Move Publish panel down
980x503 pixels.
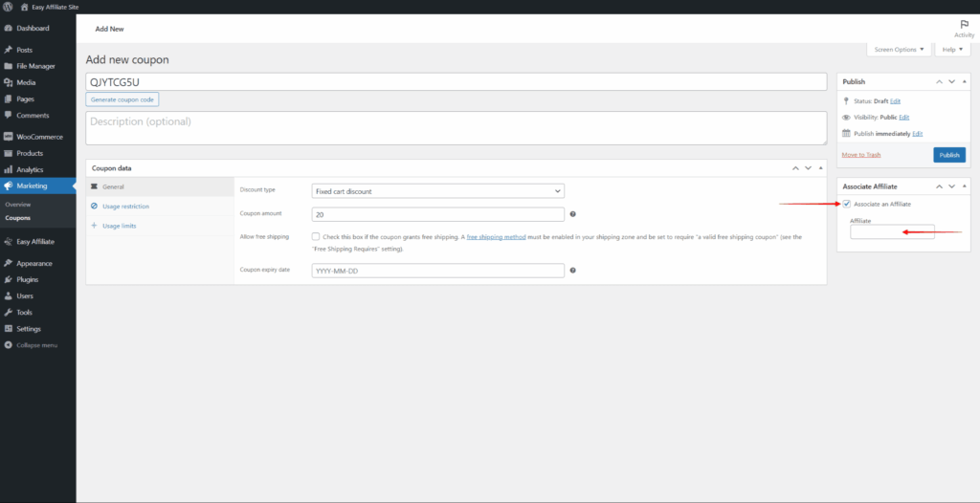[x=952, y=82]
